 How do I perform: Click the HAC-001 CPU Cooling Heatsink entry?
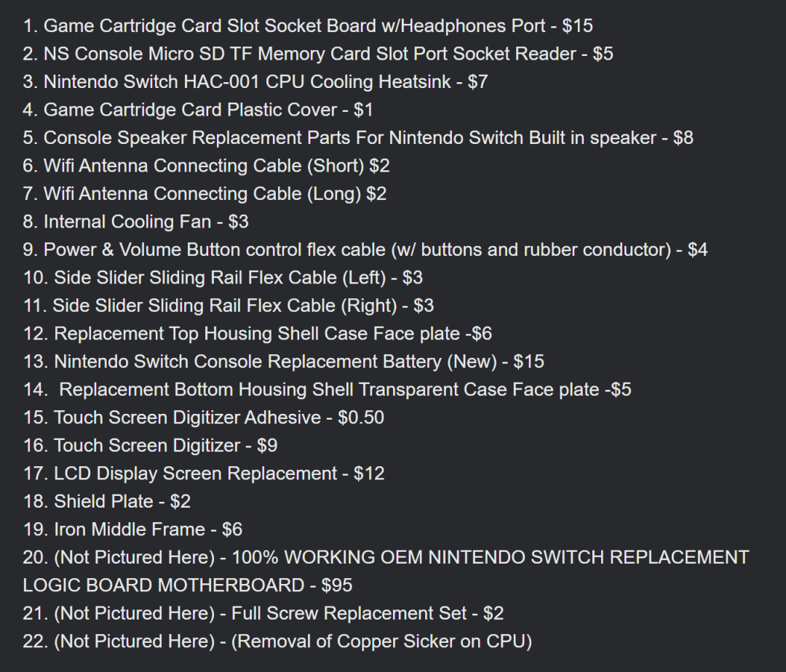(x=255, y=82)
